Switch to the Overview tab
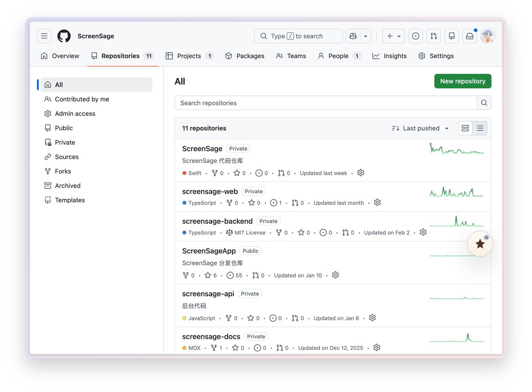The image size is (532, 392). point(60,56)
